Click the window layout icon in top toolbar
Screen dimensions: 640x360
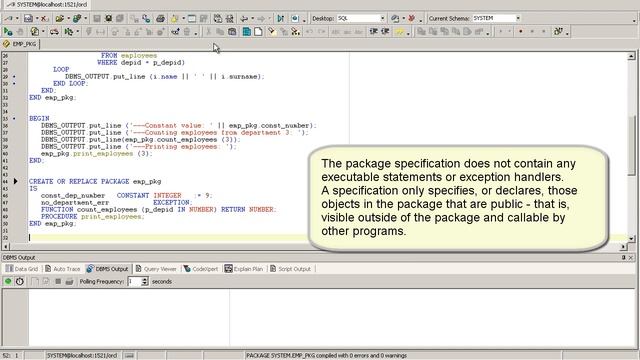click(192, 18)
